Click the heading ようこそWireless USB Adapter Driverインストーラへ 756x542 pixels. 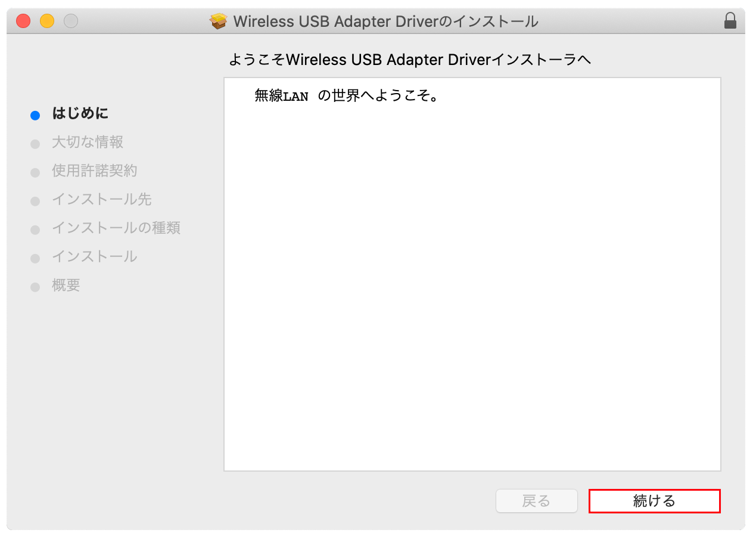410,60
